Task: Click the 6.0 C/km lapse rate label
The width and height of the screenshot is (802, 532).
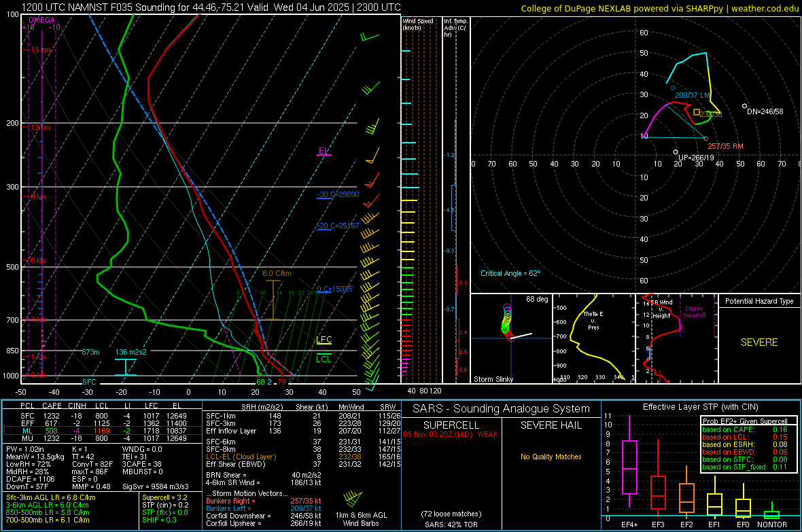Action: (277, 274)
